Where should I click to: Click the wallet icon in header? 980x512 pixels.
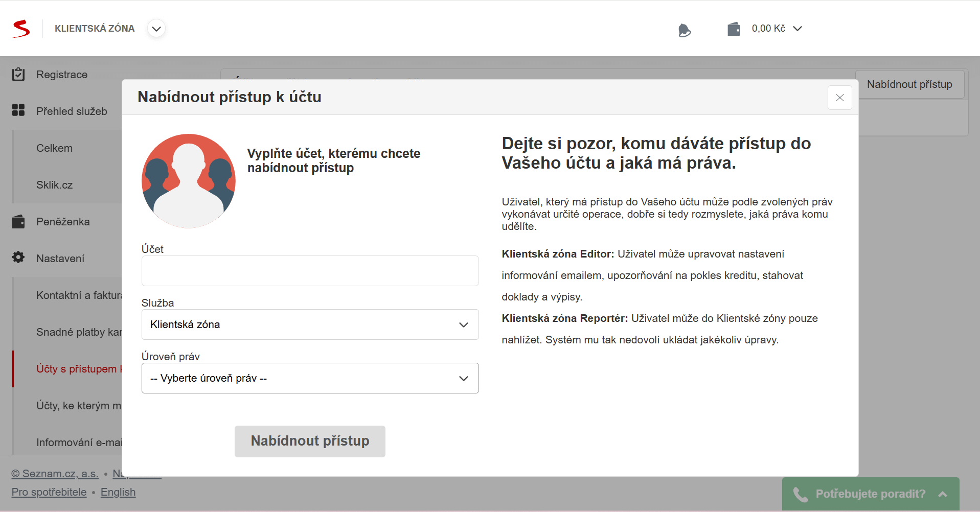[x=734, y=29]
